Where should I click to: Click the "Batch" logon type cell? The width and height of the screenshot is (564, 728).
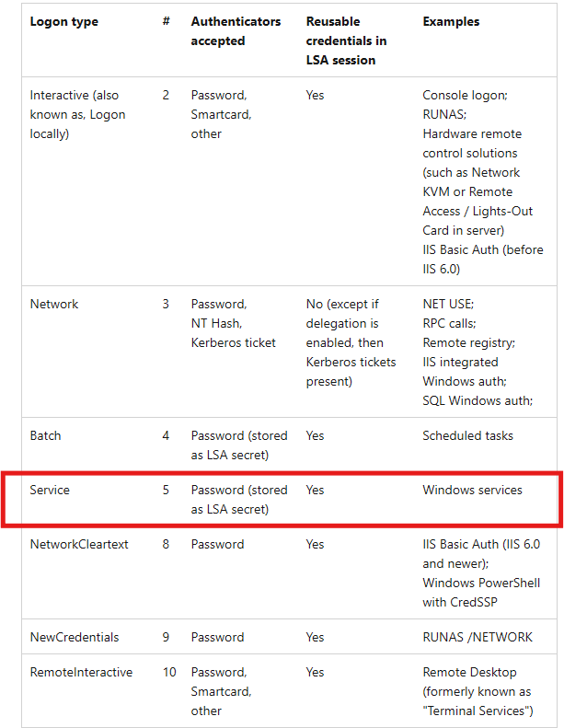[x=45, y=435]
